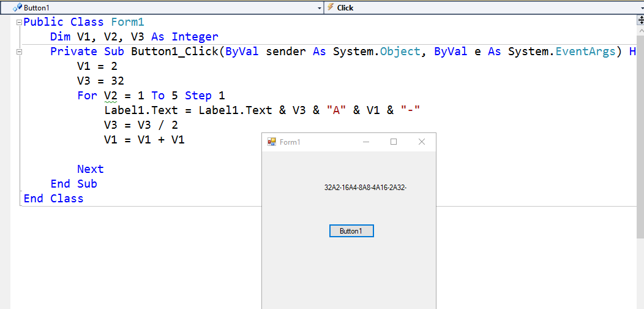Click the Button1 object icon in class dropdown

(x=17, y=7)
